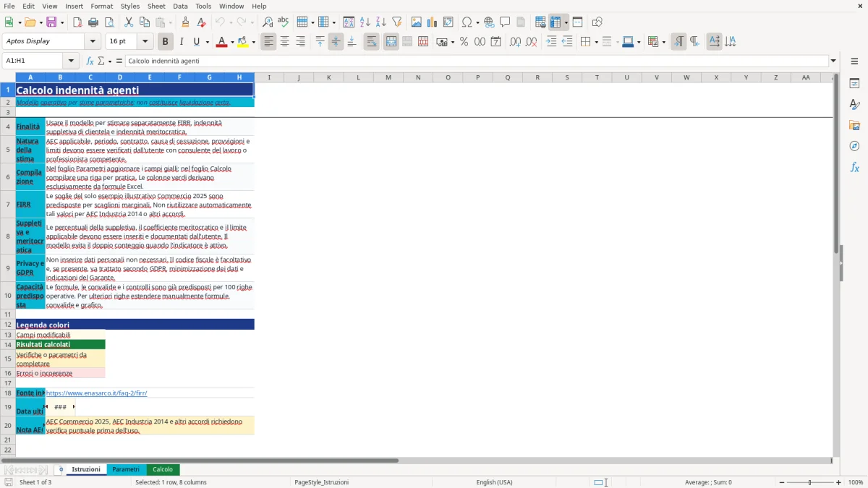The image size is (868, 488).
Task: Toggle Freeze Rows and Columns
Action: [556, 22]
